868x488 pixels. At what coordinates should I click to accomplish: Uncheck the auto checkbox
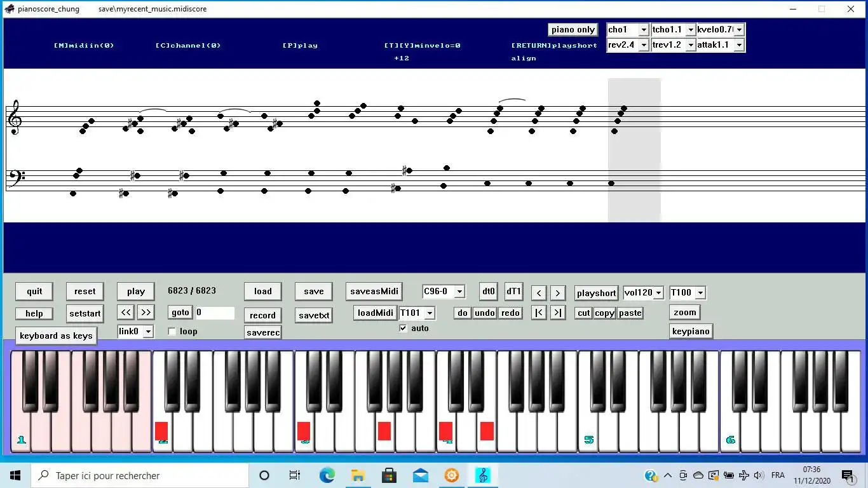[403, 329]
